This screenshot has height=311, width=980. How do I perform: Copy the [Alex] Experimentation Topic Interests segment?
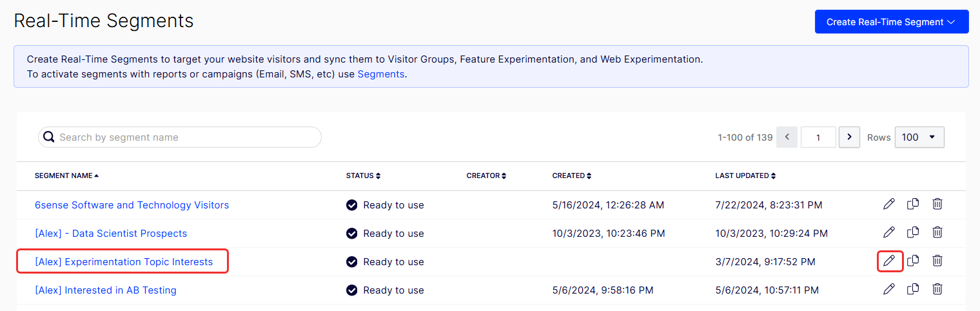pyautogui.click(x=913, y=261)
